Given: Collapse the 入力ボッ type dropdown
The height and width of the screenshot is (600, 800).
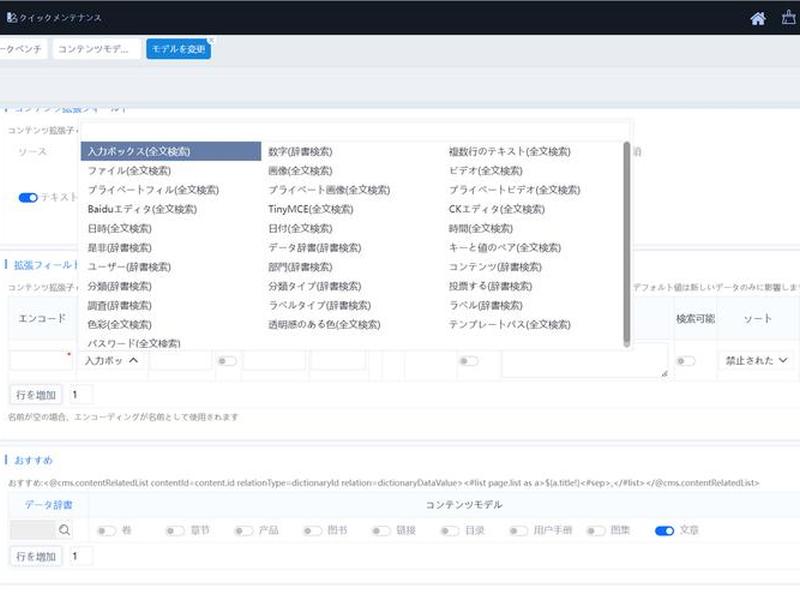Looking at the screenshot, I should tap(111, 360).
